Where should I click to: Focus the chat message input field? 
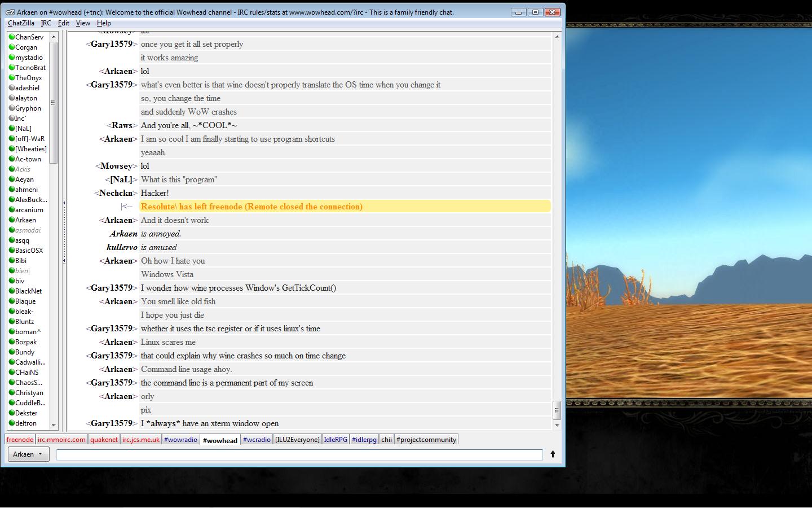click(x=299, y=454)
